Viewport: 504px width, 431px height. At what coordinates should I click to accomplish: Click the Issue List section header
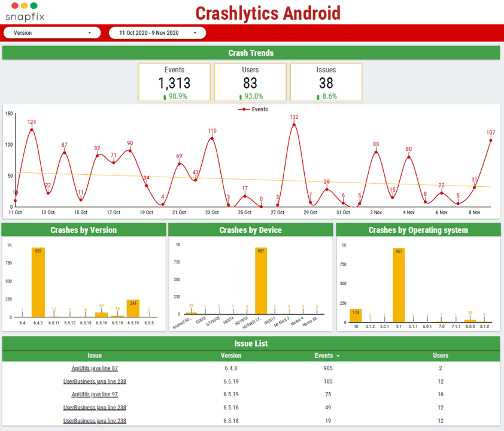(x=251, y=343)
